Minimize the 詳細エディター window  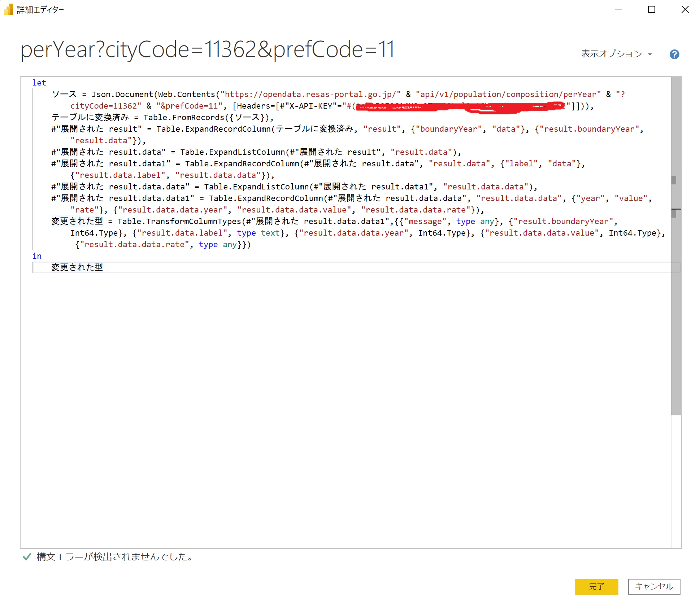point(619,10)
